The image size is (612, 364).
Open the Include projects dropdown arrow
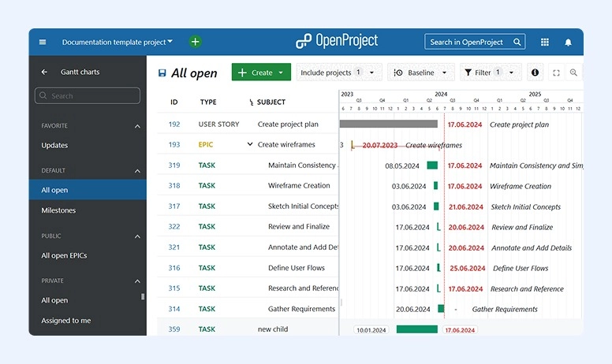point(371,72)
